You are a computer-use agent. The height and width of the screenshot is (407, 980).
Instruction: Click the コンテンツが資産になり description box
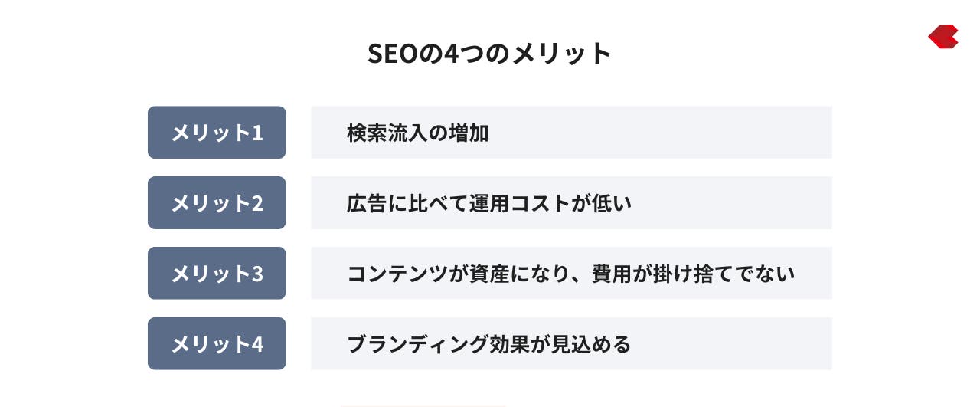(571, 274)
